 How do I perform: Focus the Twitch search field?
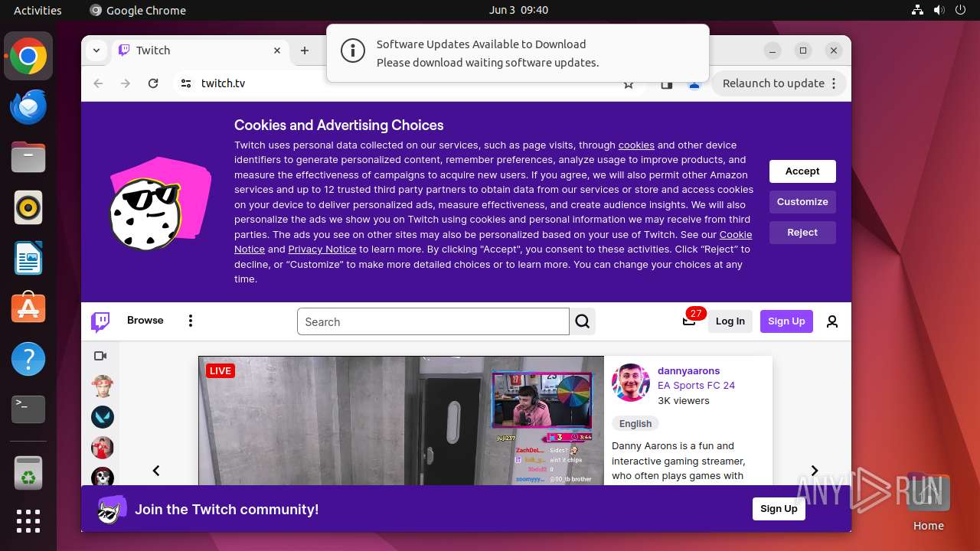pyautogui.click(x=433, y=321)
